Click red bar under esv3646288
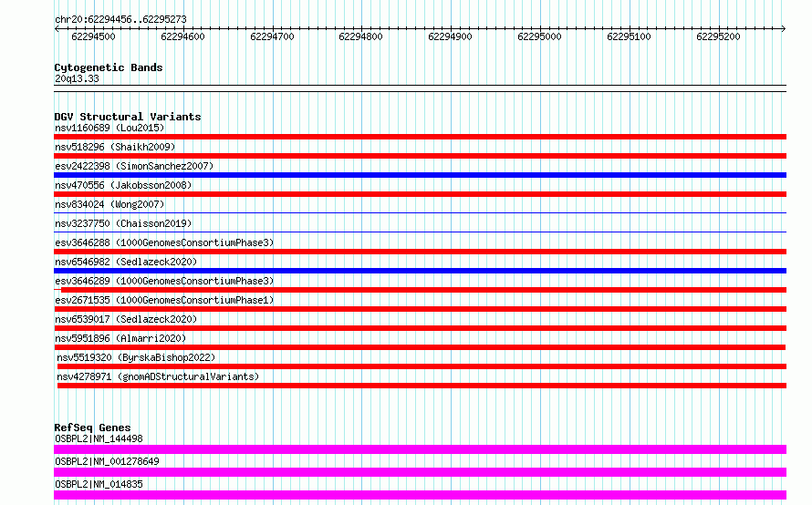 pos(420,252)
